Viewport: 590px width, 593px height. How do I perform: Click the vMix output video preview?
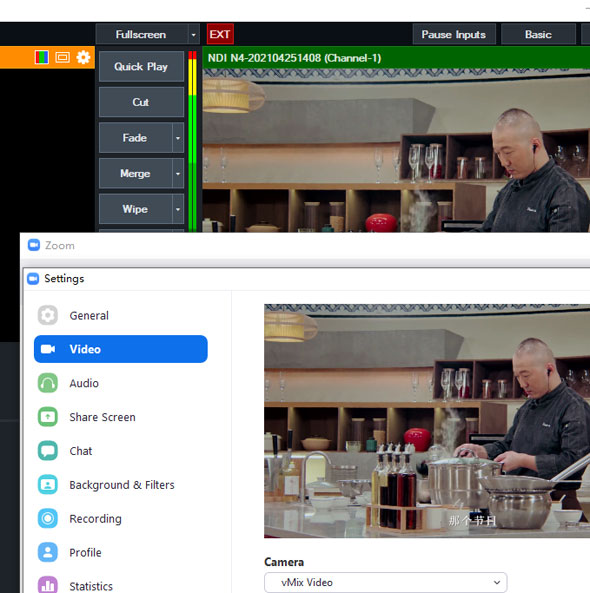pos(396,150)
